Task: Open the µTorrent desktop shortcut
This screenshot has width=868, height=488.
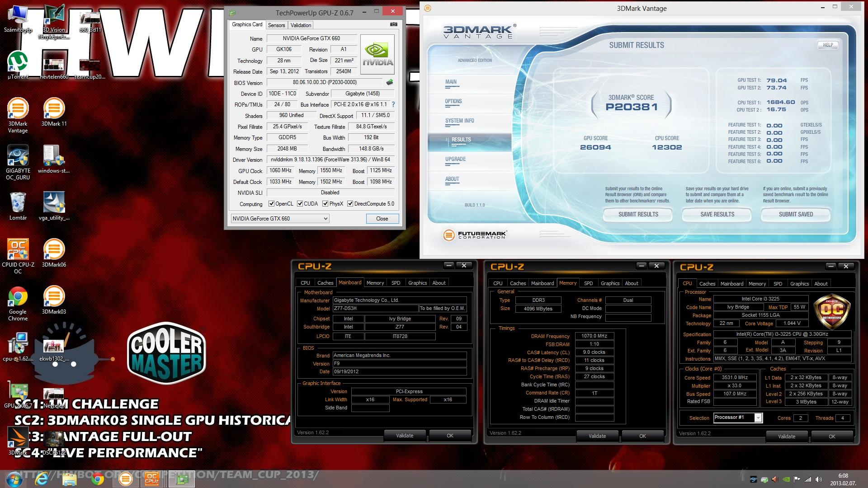Action: [x=18, y=66]
